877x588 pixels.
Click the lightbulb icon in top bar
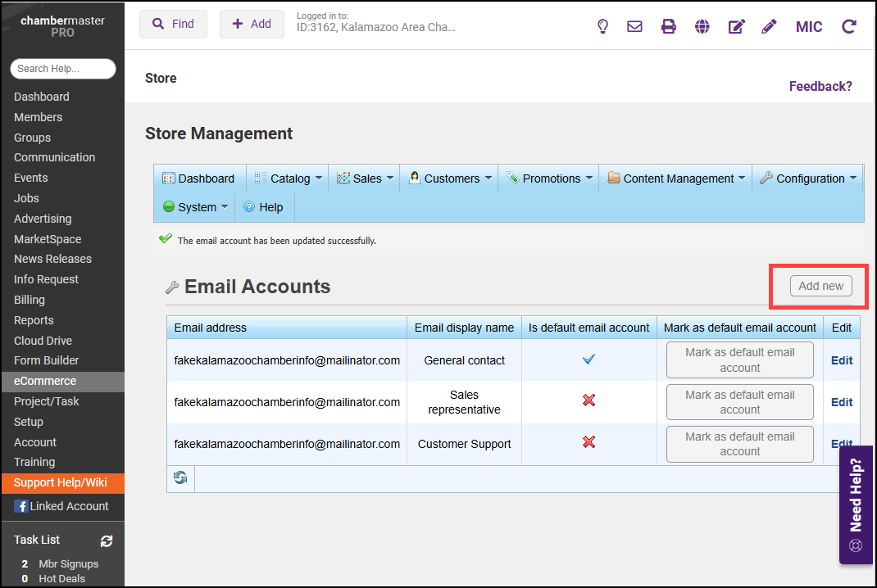point(603,26)
